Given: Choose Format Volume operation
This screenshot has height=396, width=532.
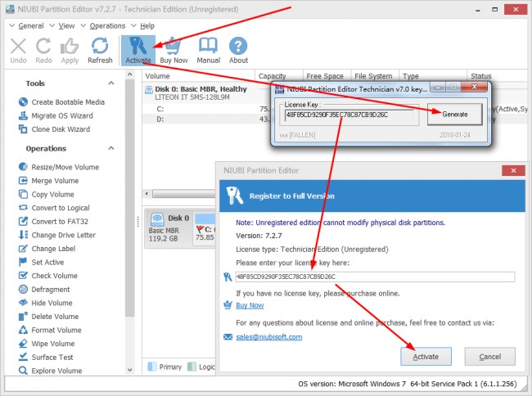Looking at the screenshot, I should click(50, 330).
